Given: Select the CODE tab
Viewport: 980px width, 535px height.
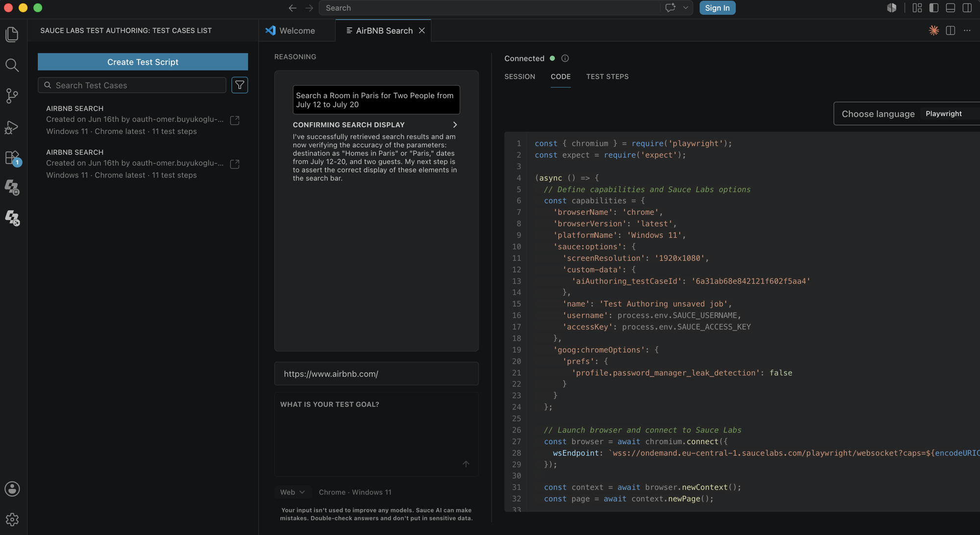Looking at the screenshot, I should (x=561, y=76).
